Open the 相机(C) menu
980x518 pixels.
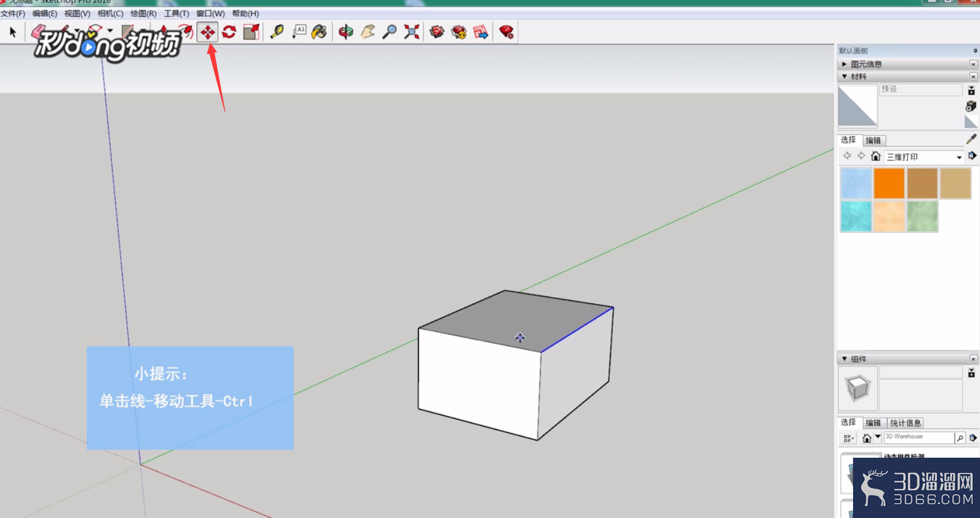(x=110, y=13)
